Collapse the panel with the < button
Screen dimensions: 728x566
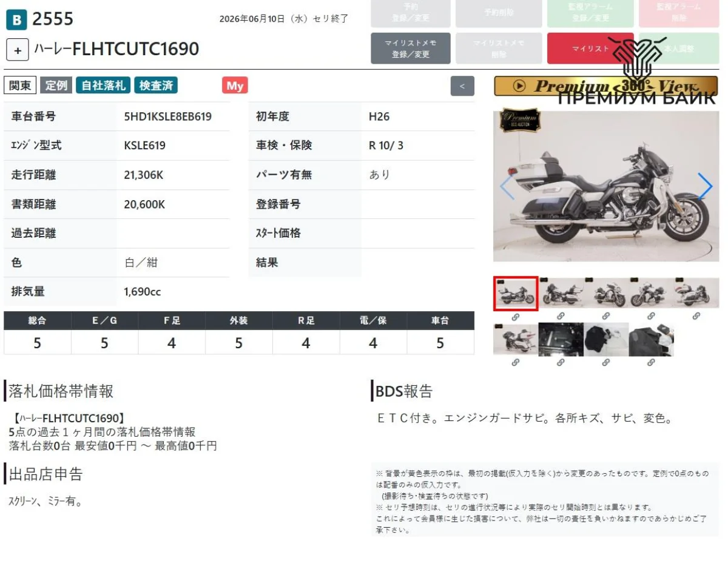tap(462, 86)
